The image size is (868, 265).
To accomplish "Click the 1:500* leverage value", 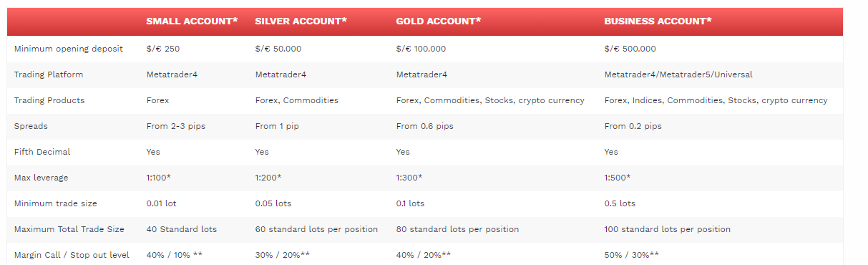I will 618,178.
